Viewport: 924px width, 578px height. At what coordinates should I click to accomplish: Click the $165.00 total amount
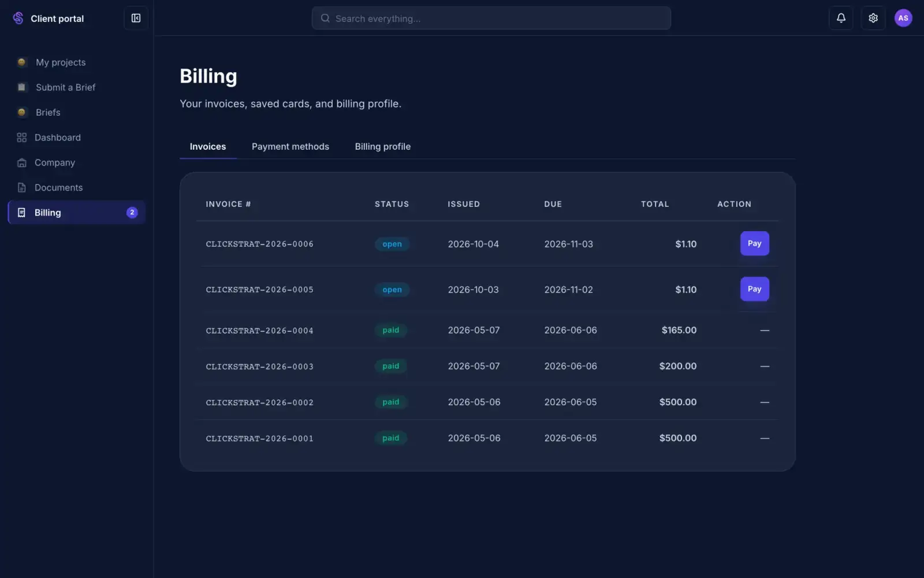pyautogui.click(x=679, y=330)
